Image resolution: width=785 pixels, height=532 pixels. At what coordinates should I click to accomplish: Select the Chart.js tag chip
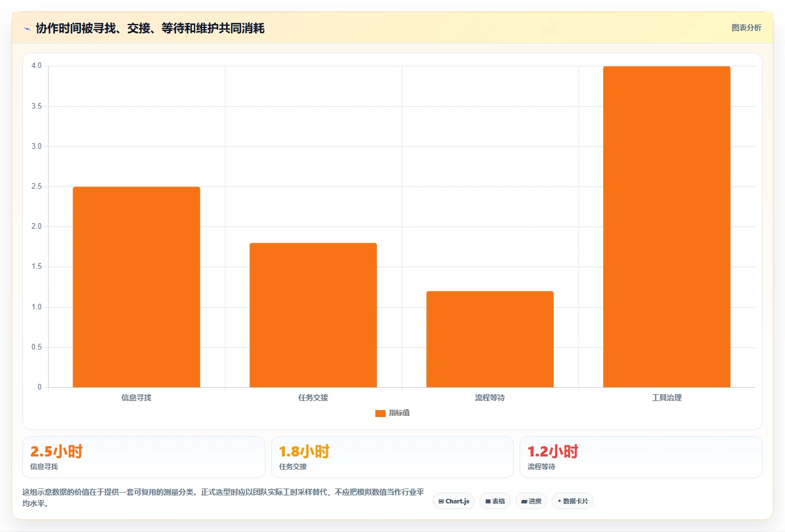[x=454, y=501]
